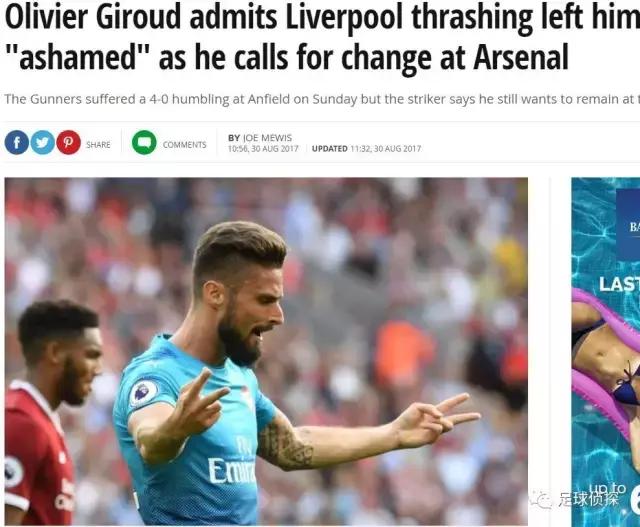The image size is (640, 527).
Task: Click the LAST text in the ad
Action: [619, 285]
